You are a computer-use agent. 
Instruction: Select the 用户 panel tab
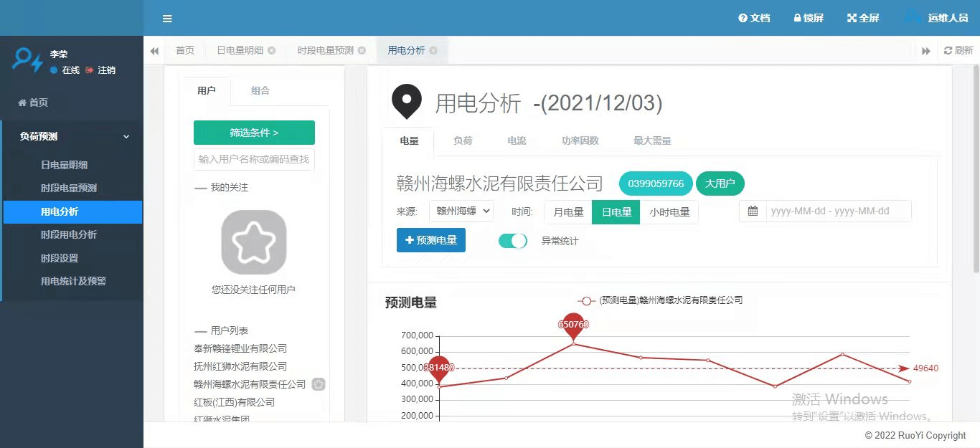pos(207,91)
